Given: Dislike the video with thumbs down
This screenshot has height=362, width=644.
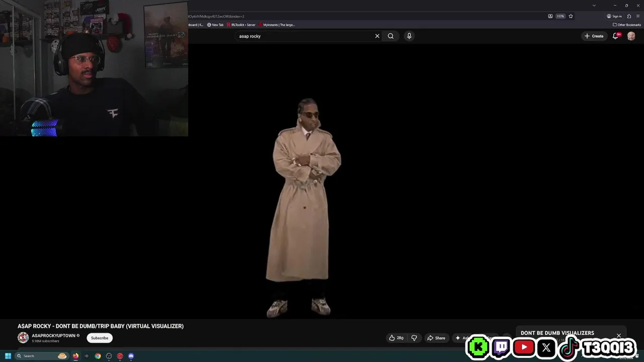Looking at the screenshot, I should coord(414,338).
